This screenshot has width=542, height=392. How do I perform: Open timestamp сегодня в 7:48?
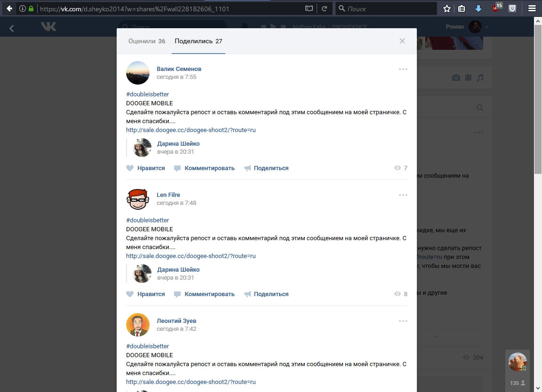tap(176, 203)
